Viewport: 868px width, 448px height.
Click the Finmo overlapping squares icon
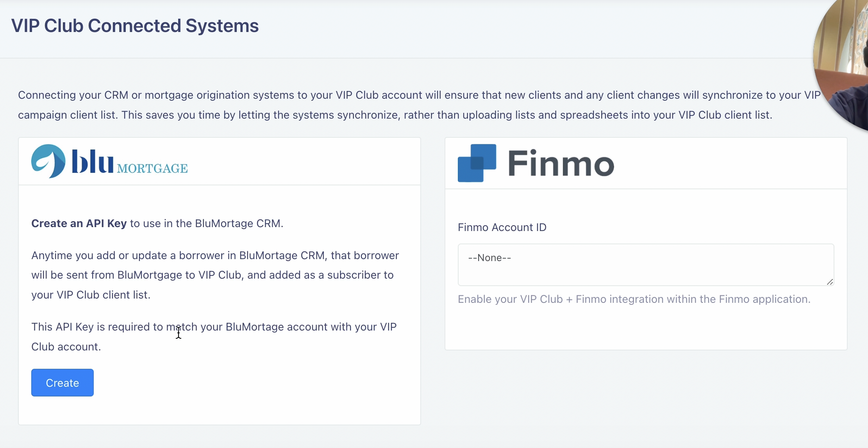pos(477,163)
